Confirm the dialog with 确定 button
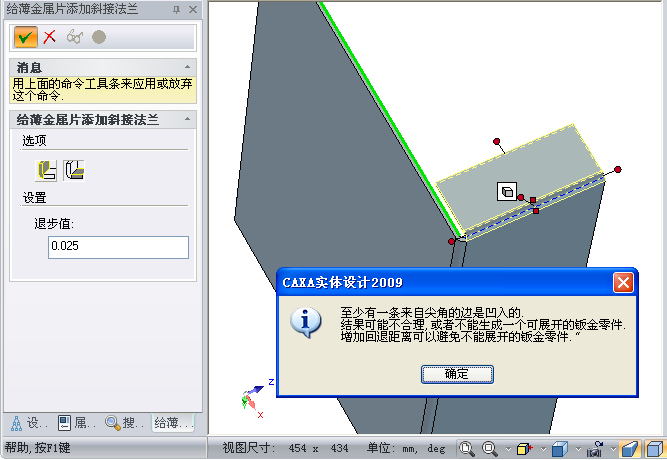This screenshot has width=667, height=460. [457, 374]
